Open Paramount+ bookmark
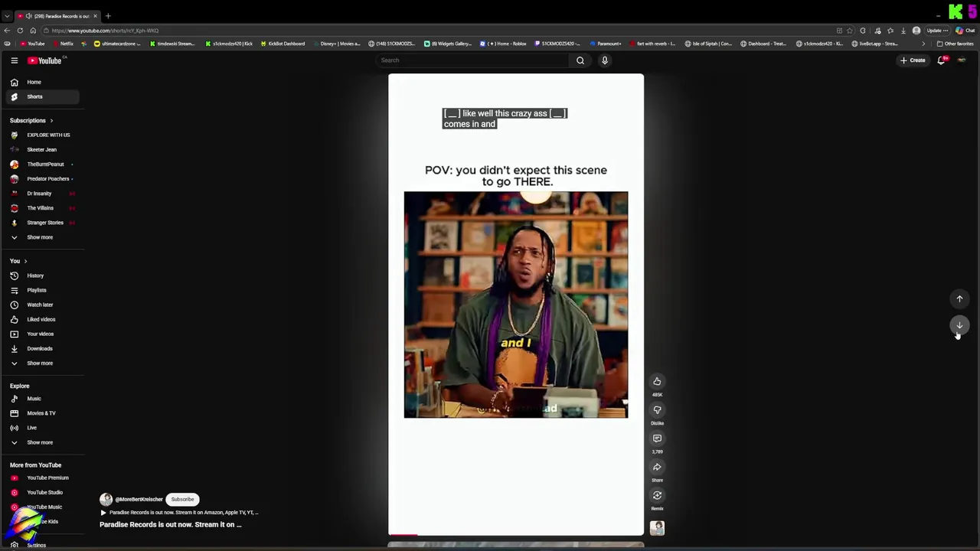The image size is (980, 551). [606, 44]
